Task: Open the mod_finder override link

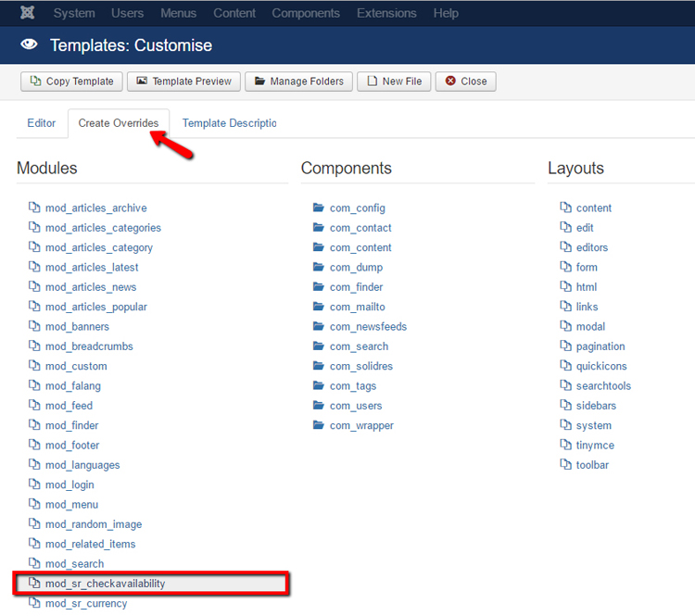Action: (x=71, y=425)
